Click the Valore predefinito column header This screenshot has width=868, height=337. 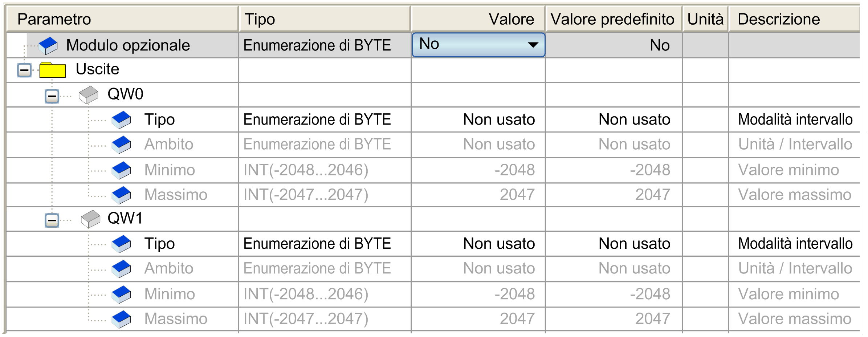tap(614, 19)
